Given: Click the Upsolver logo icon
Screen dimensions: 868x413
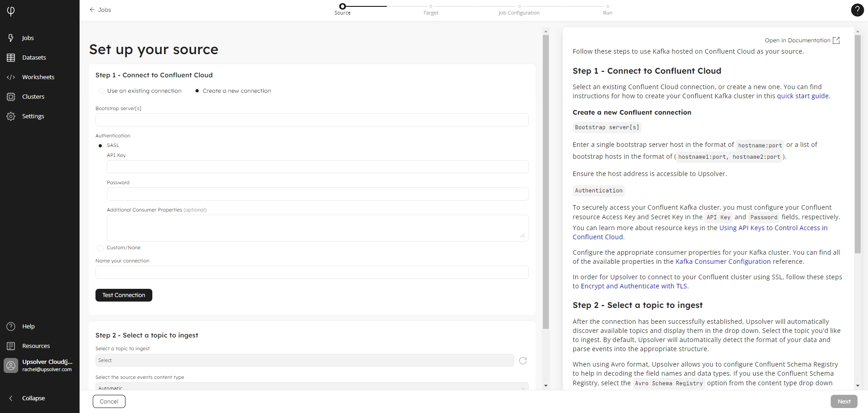Looking at the screenshot, I should [x=11, y=11].
